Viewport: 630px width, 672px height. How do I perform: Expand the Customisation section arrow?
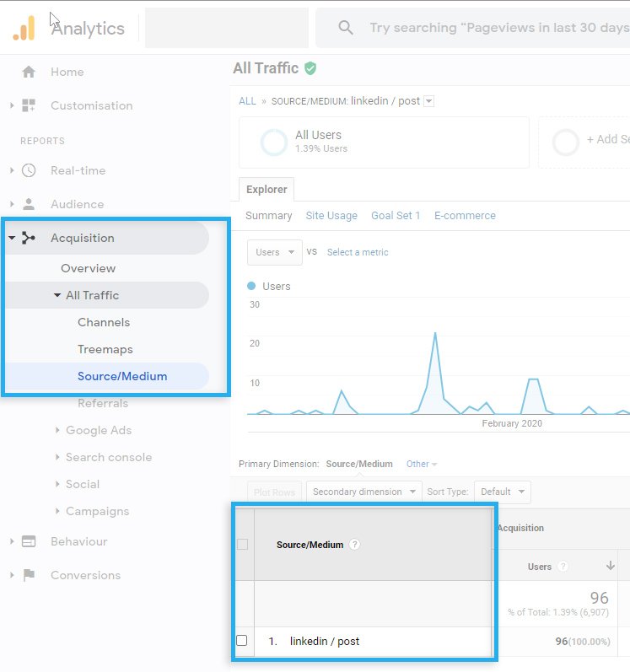[12, 105]
